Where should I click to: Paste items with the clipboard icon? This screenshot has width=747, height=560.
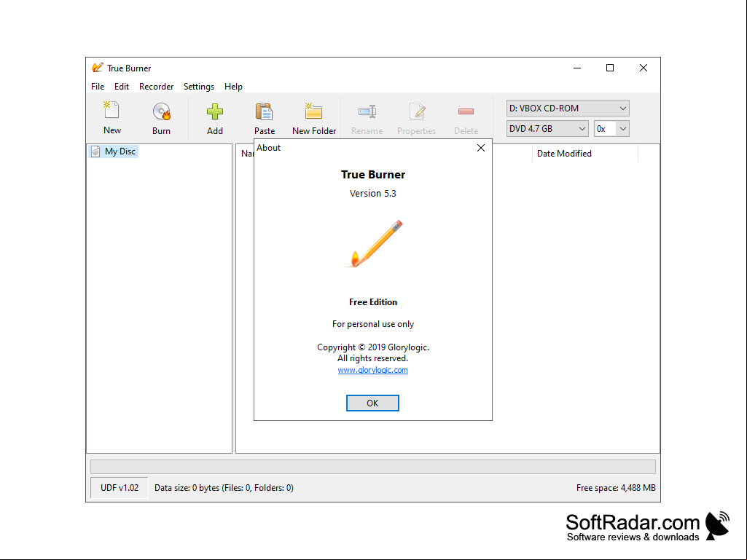coord(264,112)
